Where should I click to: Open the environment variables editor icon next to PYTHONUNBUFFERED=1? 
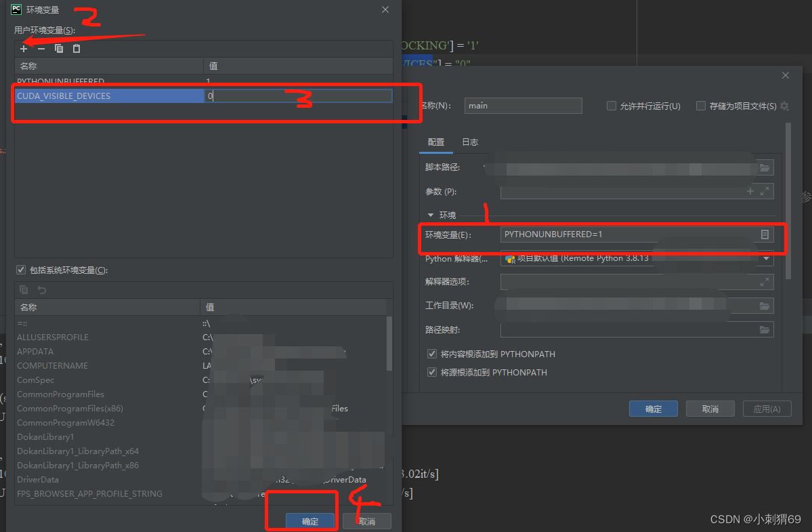pos(765,234)
